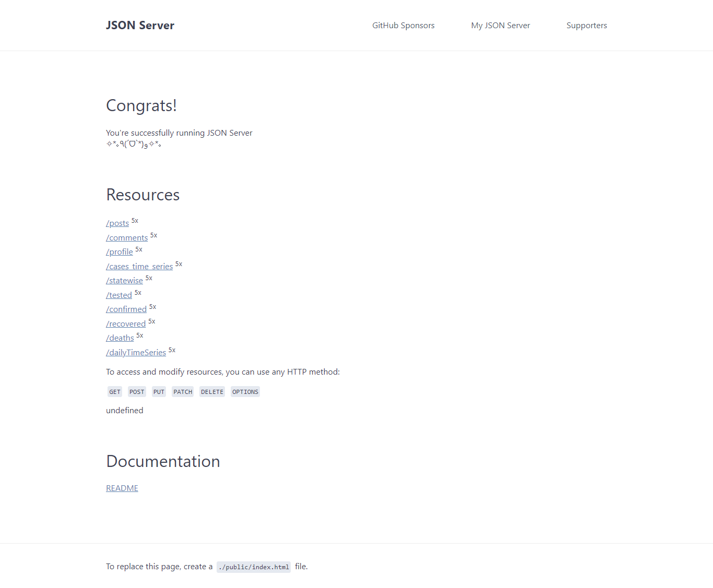Open the /comments resource link
The width and height of the screenshot is (713, 588).
127,238
